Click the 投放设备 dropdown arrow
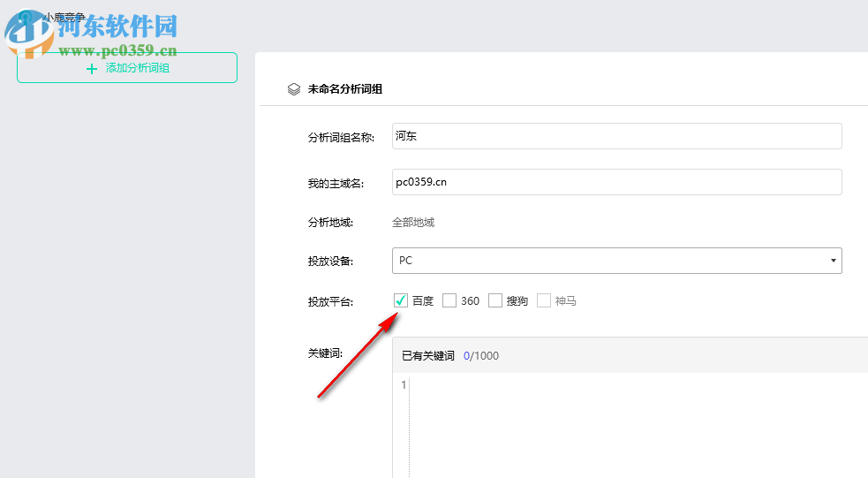This screenshot has width=868, height=478. pyautogui.click(x=833, y=261)
